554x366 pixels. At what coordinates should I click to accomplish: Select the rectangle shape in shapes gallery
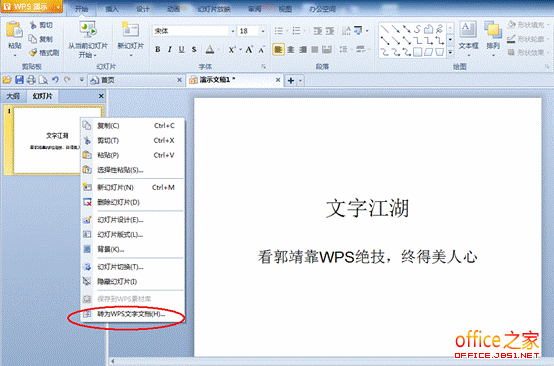[418, 52]
